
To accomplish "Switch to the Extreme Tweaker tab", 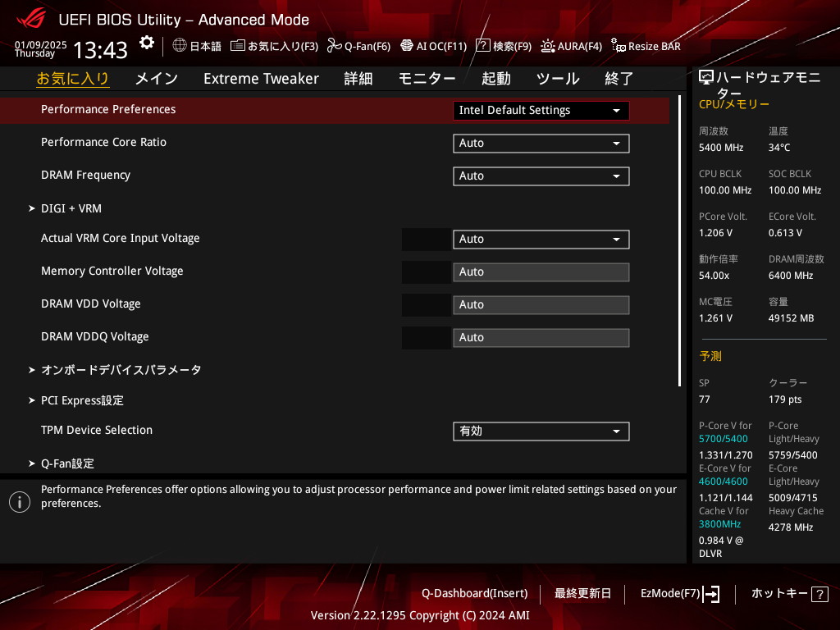I will coord(261,79).
